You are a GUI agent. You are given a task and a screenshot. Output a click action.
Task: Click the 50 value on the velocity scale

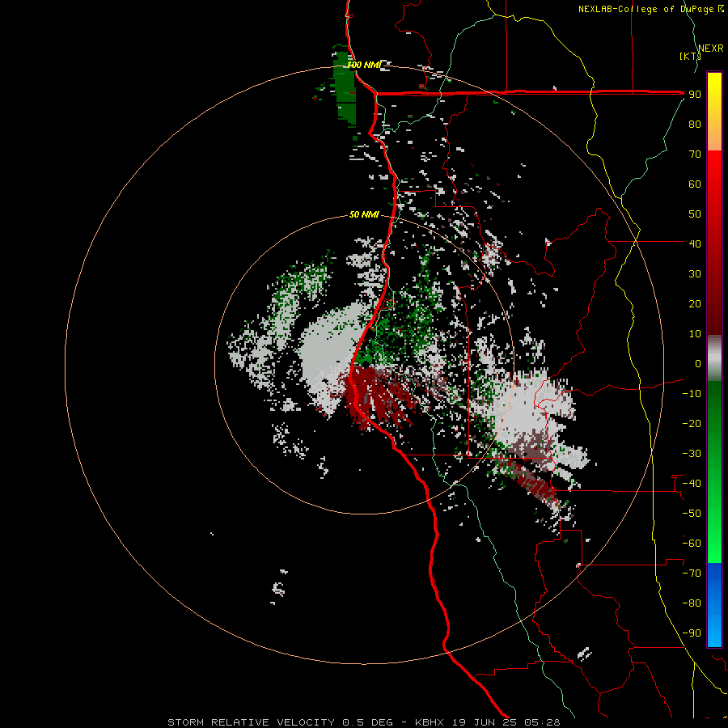tap(695, 214)
